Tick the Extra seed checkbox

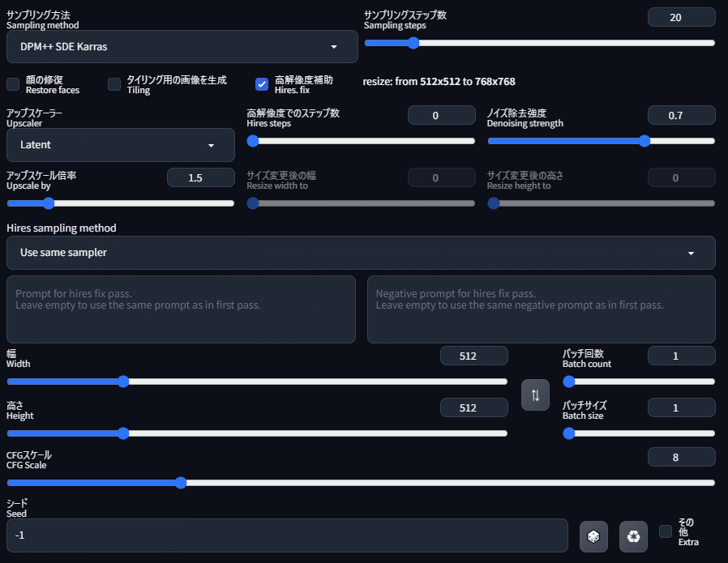click(666, 531)
